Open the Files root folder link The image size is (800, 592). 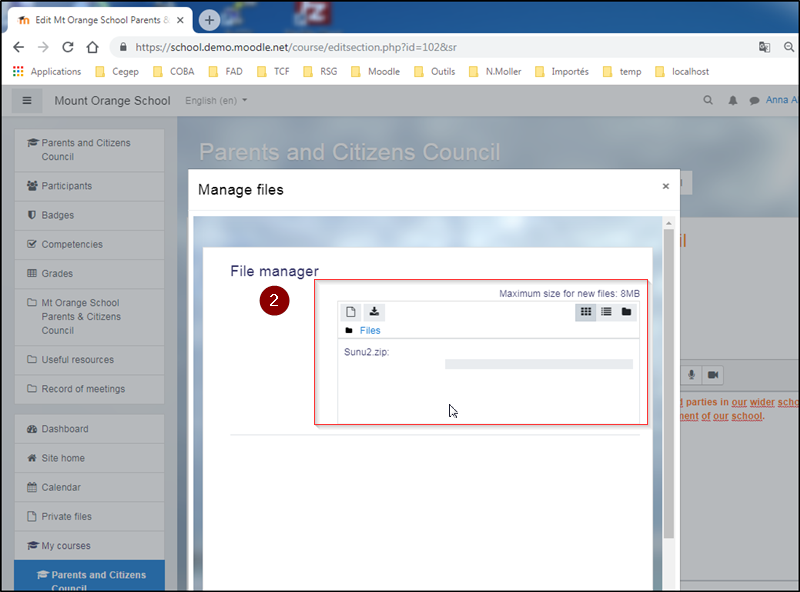[x=370, y=331]
